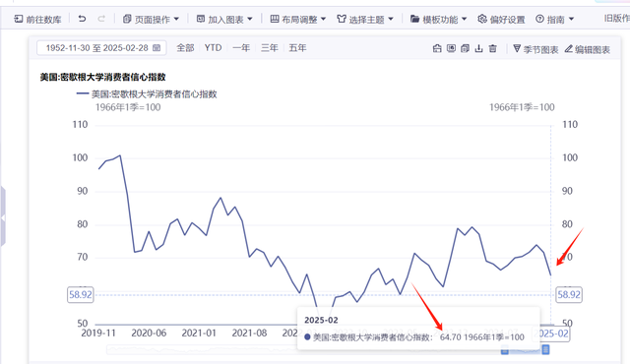Select the 一年 time range

[x=241, y=48]
